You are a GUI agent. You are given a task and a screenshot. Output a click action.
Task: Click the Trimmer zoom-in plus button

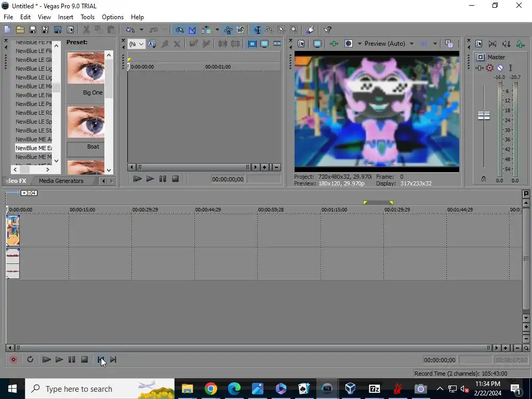click(x=264, y=167)
